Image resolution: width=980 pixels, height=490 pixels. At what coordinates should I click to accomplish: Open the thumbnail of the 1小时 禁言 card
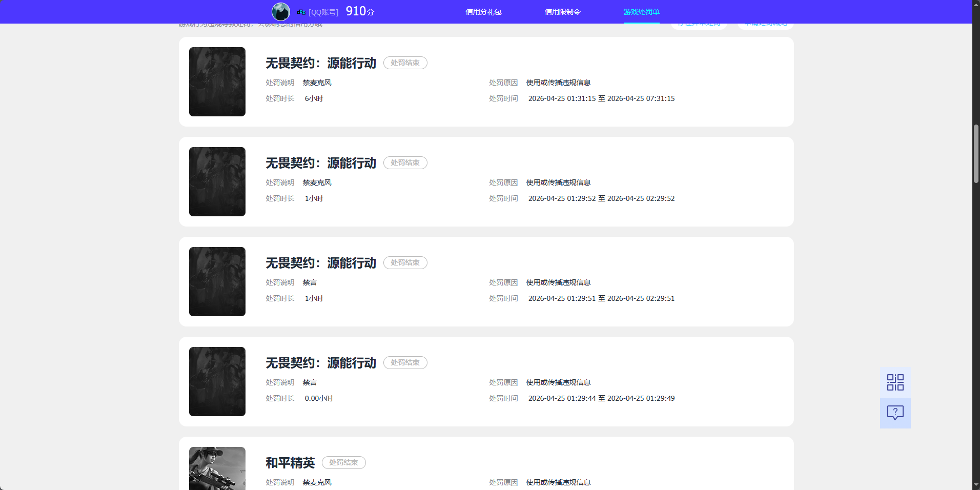[217, 281]
